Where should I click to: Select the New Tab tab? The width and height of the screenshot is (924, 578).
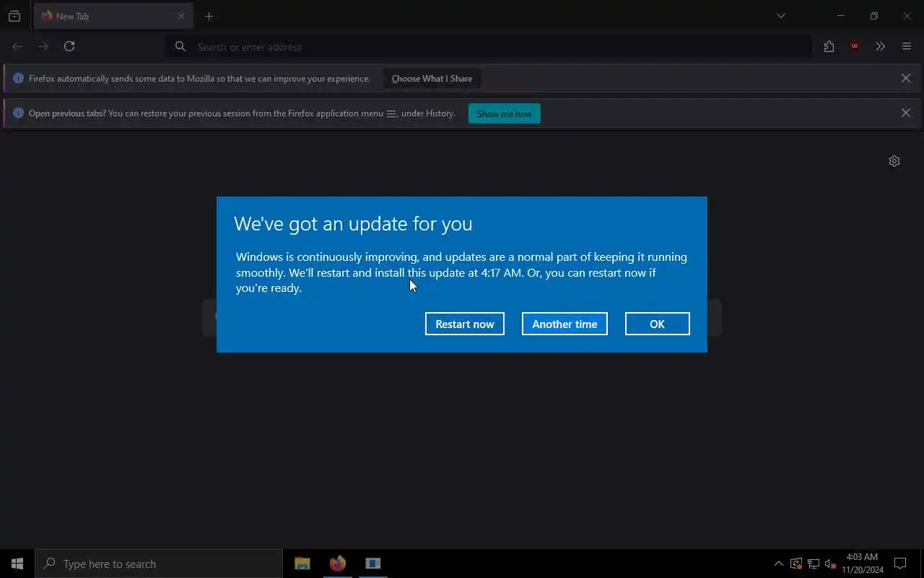[113, 16]
